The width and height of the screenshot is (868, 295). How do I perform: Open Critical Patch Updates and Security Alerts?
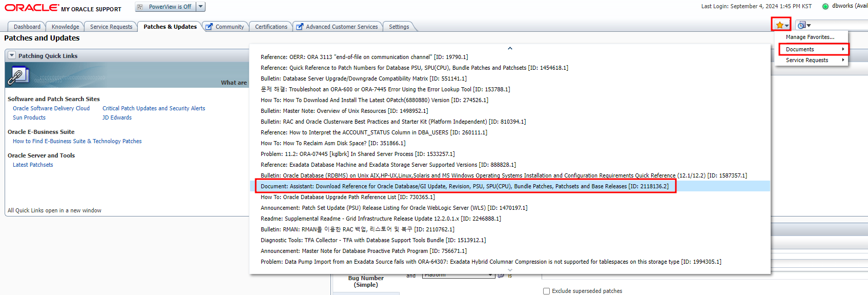154,108
